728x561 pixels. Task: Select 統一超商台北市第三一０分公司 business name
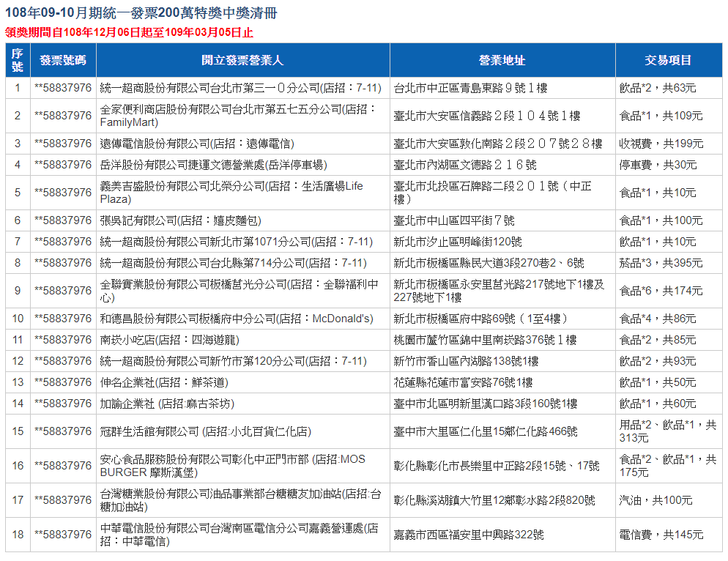tap(241, 88)
